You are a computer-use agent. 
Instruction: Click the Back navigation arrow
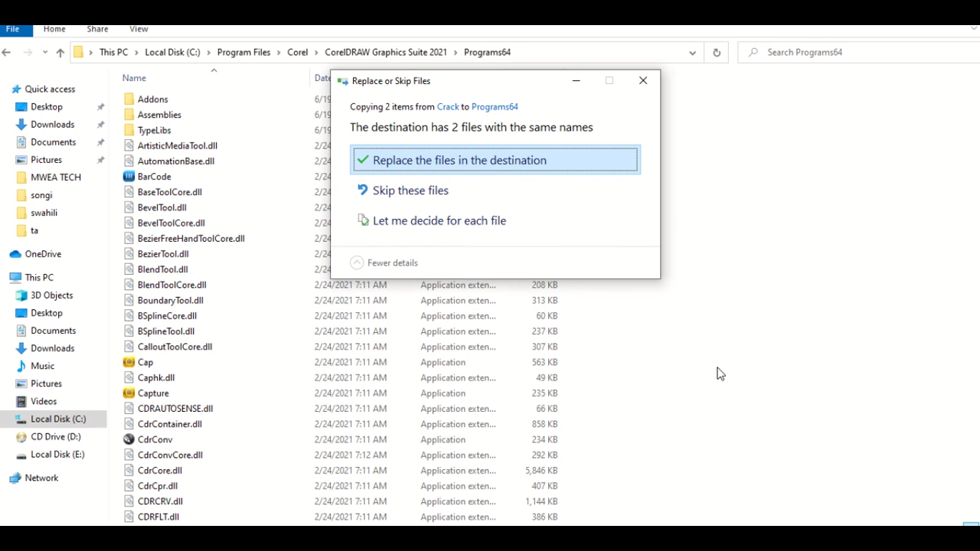tap(6, 52)
